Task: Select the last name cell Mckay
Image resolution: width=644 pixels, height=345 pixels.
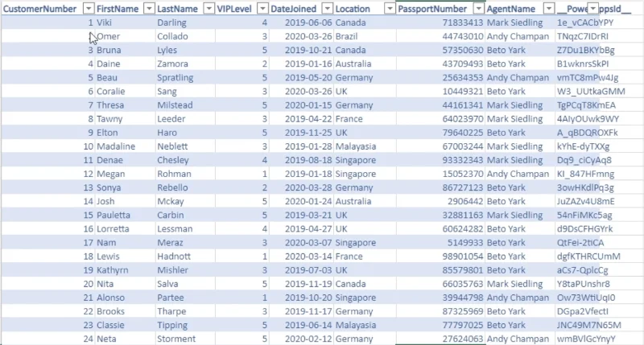Action: click(185, 201)
